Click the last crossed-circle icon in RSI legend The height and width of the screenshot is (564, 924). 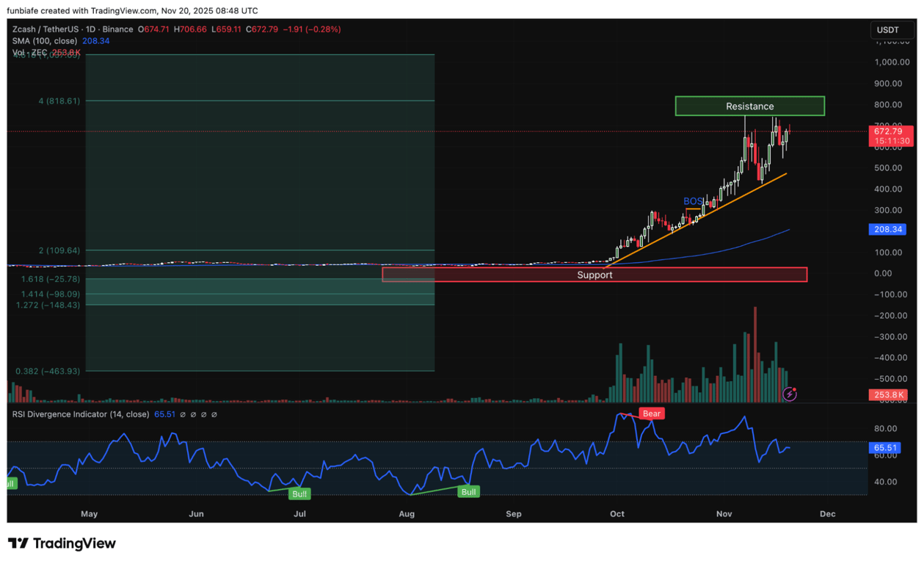click(x=214, y=414)
